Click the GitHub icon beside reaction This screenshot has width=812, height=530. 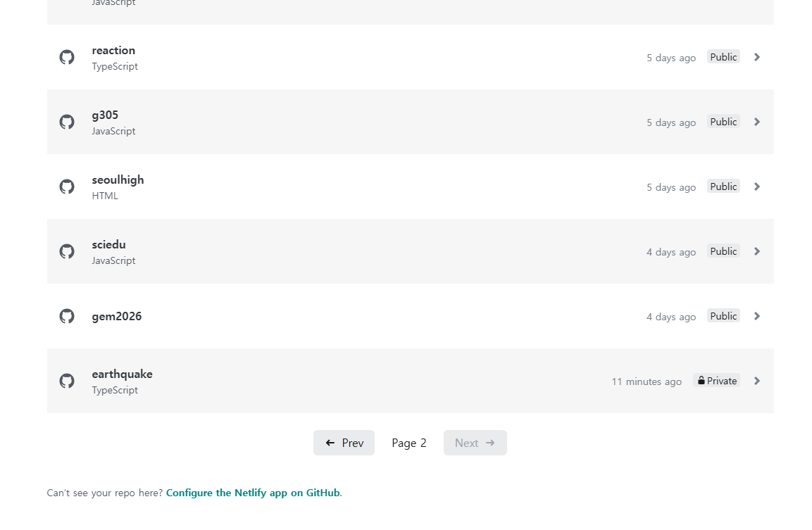point(67,57)
